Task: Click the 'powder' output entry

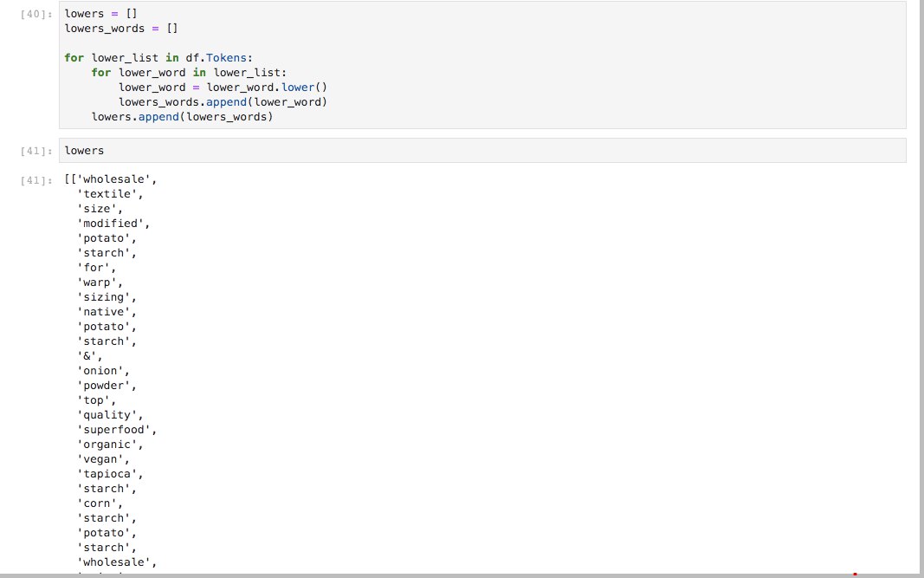Action: 107,386
